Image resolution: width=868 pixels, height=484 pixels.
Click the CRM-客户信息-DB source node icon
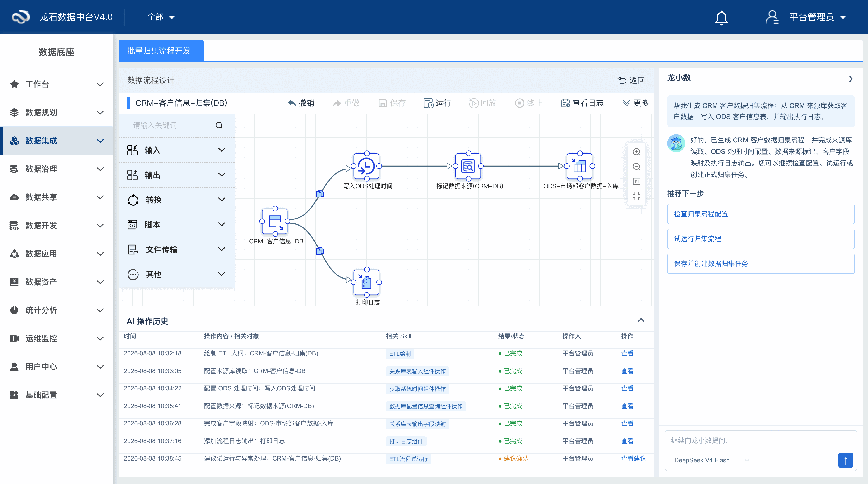tap(275, 221)
